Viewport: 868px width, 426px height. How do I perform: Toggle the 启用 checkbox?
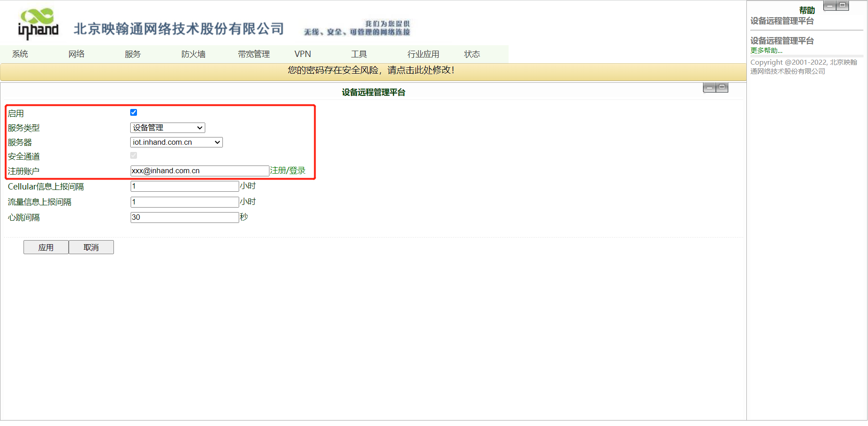click(x=133, y=113)
